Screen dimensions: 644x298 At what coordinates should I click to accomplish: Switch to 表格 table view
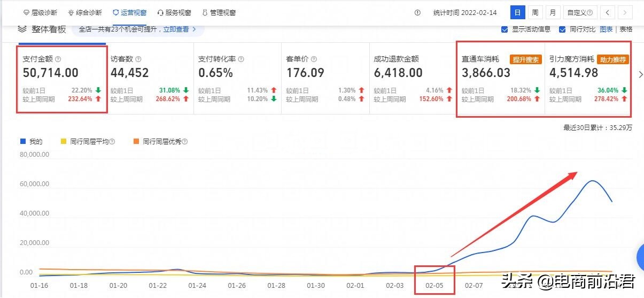[x=626, y=29]
